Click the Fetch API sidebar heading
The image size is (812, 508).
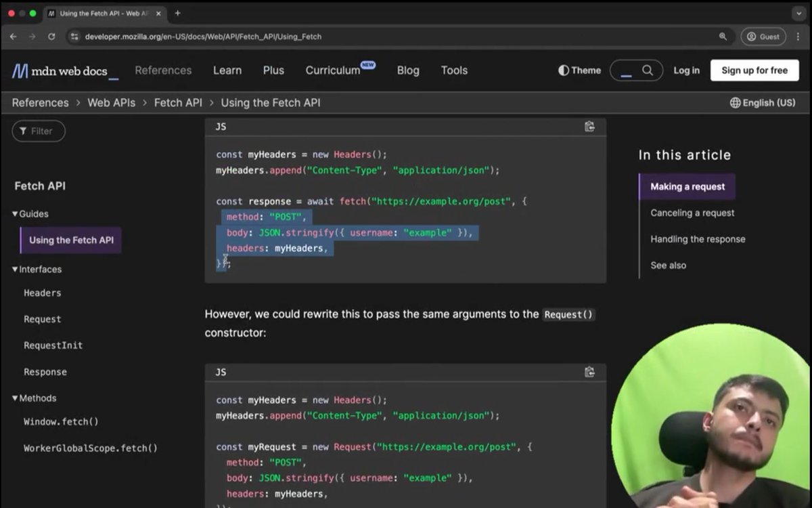[x=40, y=186]
